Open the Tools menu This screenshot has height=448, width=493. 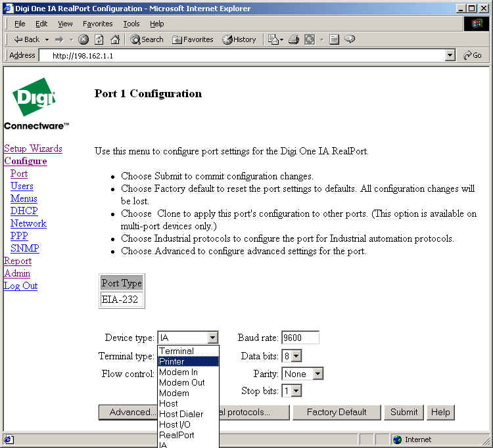(x=131, y=24)
